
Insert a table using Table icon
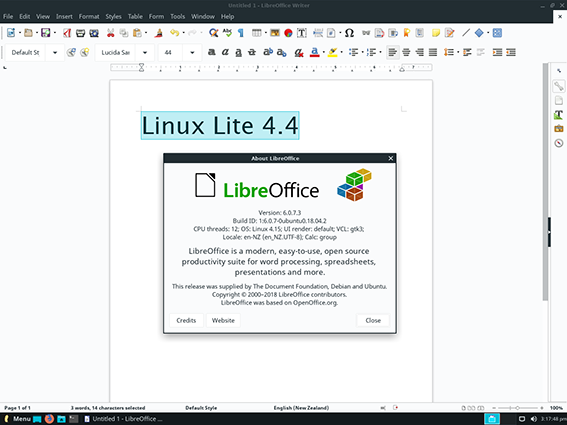click(x=256, y=33)
